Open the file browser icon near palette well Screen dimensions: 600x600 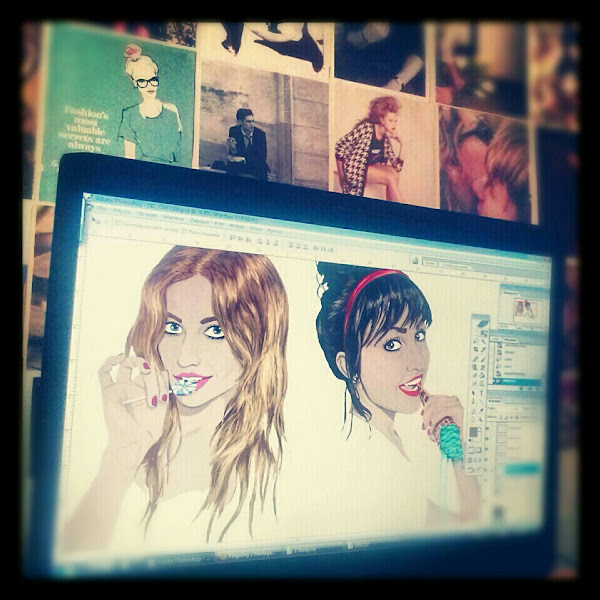tap(415, 261)
